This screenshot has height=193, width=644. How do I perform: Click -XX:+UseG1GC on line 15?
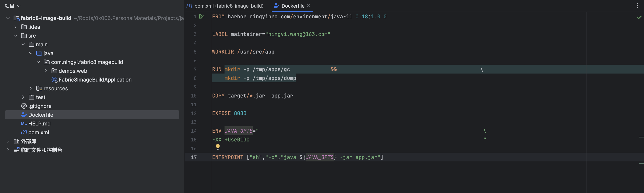coord(231,140)
